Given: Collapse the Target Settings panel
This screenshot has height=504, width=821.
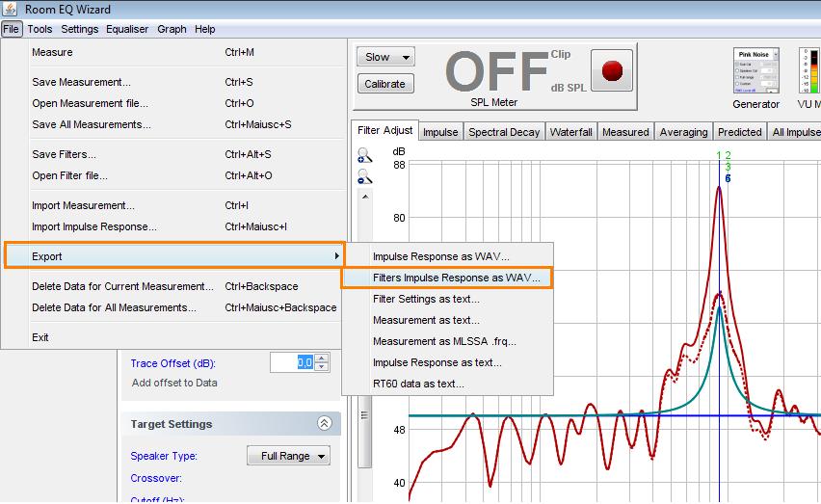Looking at the screenshot, I should (x=324, y=423).
